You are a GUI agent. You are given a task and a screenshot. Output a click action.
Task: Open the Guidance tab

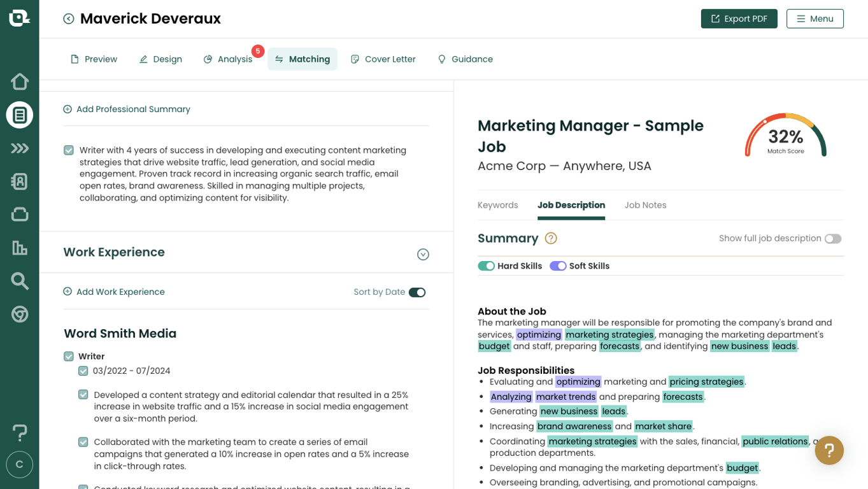point(465,59)
